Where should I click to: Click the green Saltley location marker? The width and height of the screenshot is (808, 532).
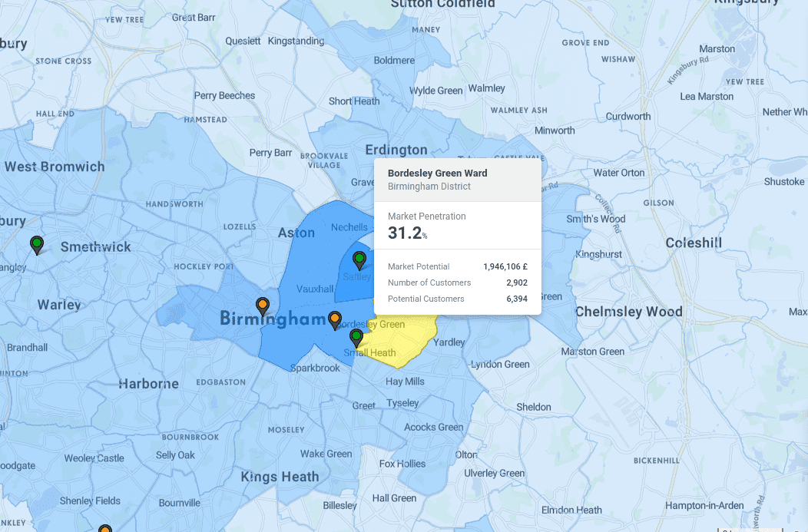click(359, 256)
